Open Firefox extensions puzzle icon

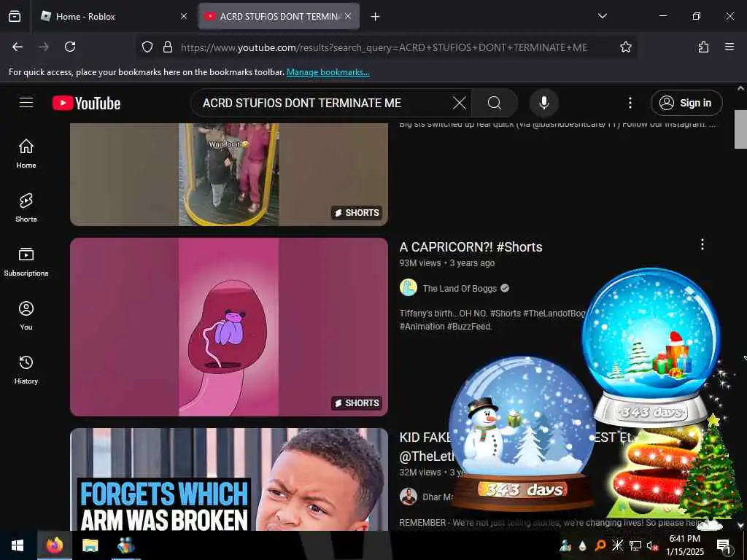coord(703,47)
